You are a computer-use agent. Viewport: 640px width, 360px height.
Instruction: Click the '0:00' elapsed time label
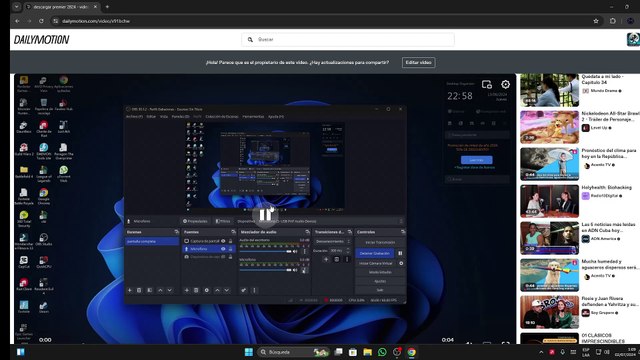[45, 340]
